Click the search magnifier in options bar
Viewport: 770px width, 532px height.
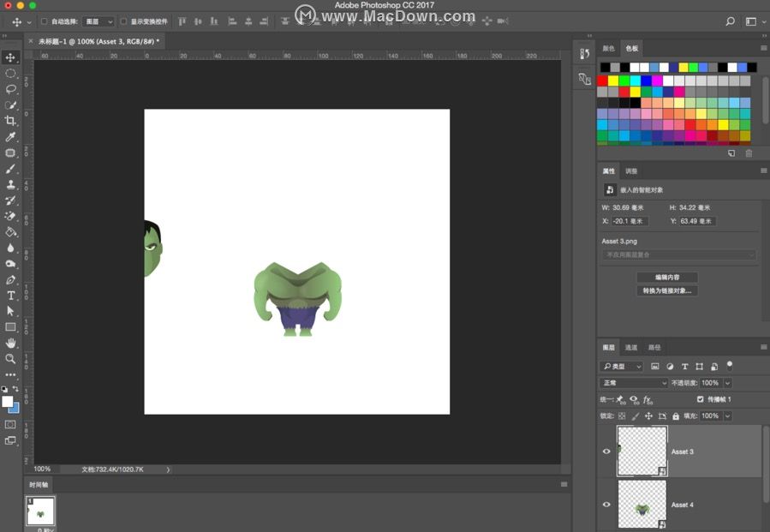[731, 21]
